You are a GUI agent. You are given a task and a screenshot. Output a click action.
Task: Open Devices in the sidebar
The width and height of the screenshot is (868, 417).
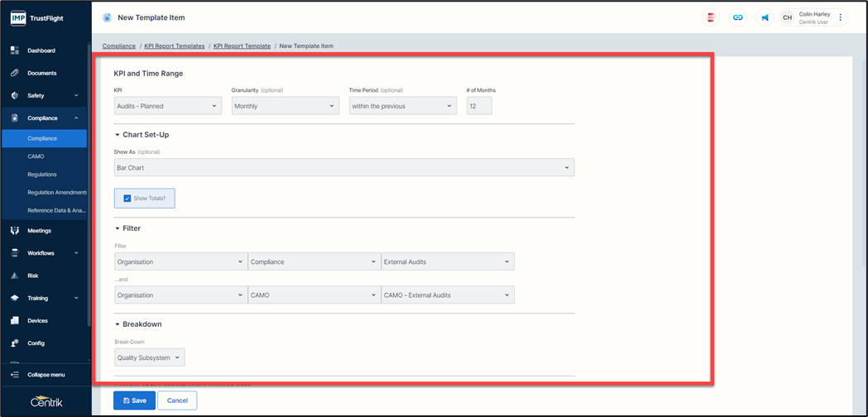[x=37, y=320]
